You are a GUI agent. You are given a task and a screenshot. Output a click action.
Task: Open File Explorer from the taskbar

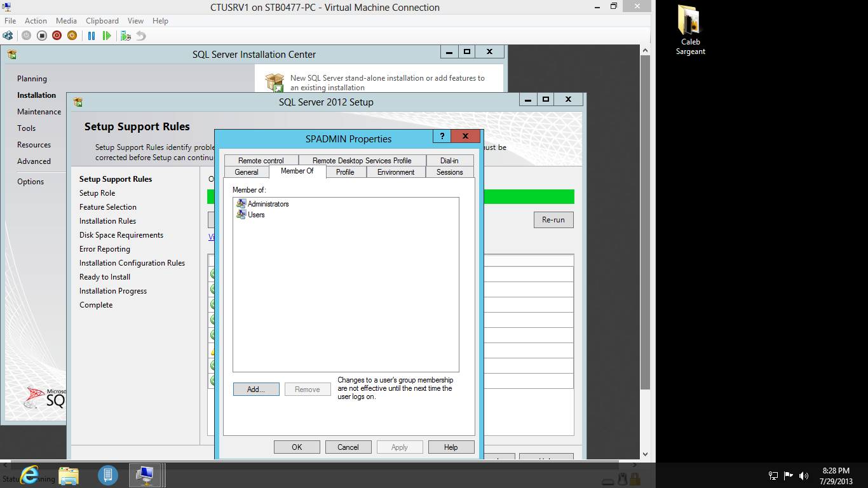point(69,475)
